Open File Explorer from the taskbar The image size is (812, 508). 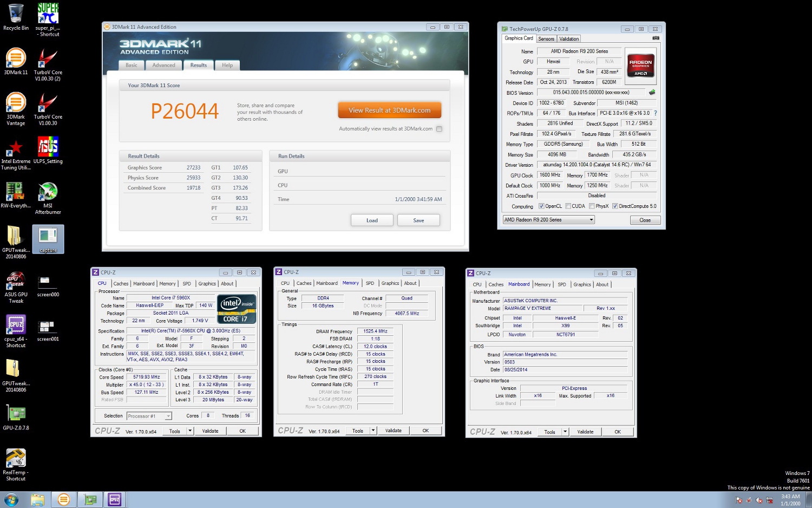[37, 499]
